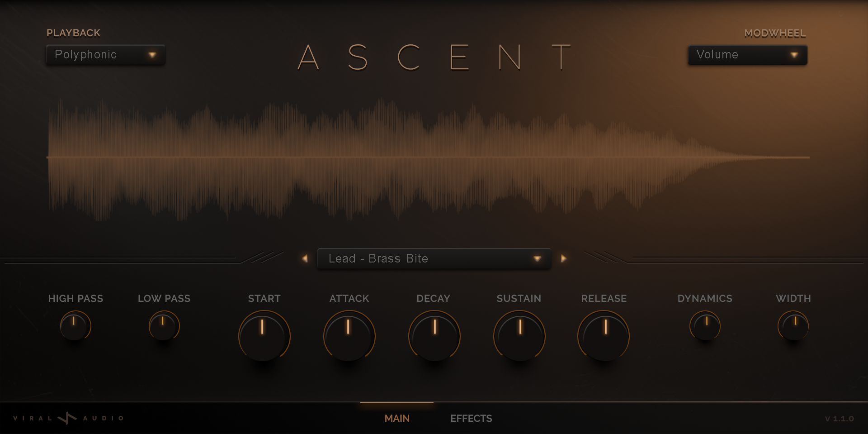
Task: Open the Polyphonic playback dropdown
Action: tap(105, 55)
